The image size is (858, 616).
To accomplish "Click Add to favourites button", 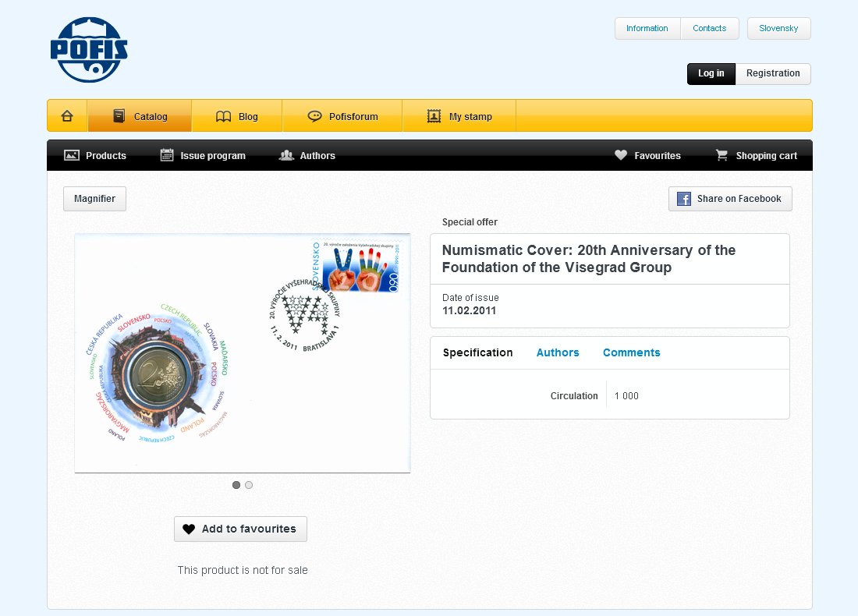I will coord(240,529).
